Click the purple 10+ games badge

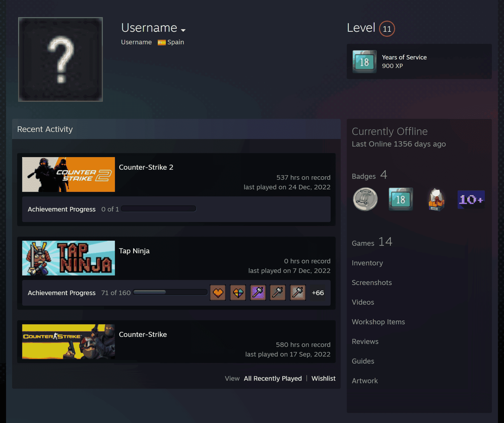(x=471, y=200)
